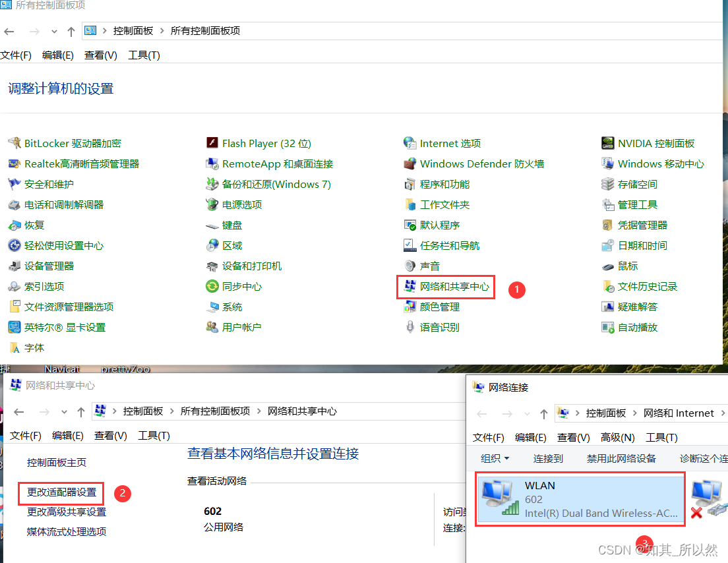This screenshot has width=728, height=563.
Task: Open the 组织 dropdown in 网络连接 toolbar
Action: (495, 459)
